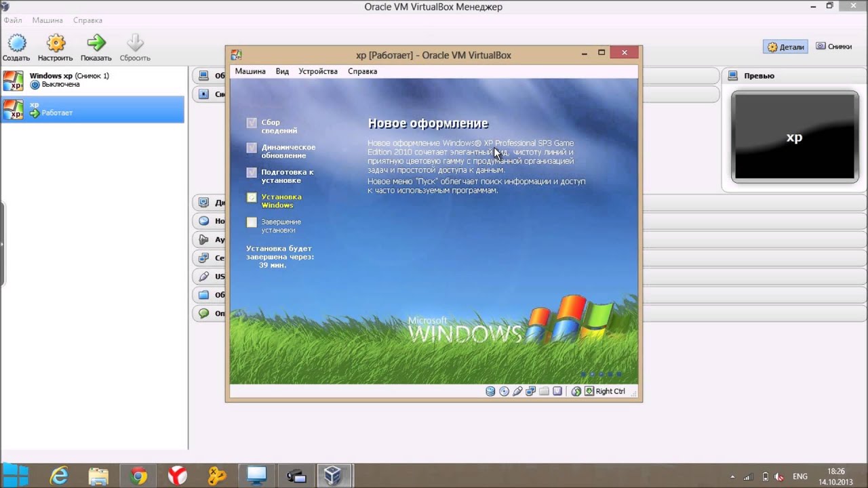Click the Система section icon in details
Image resolution: width=868 pixels, height=488 pixels.
click(x=203, y=94)
